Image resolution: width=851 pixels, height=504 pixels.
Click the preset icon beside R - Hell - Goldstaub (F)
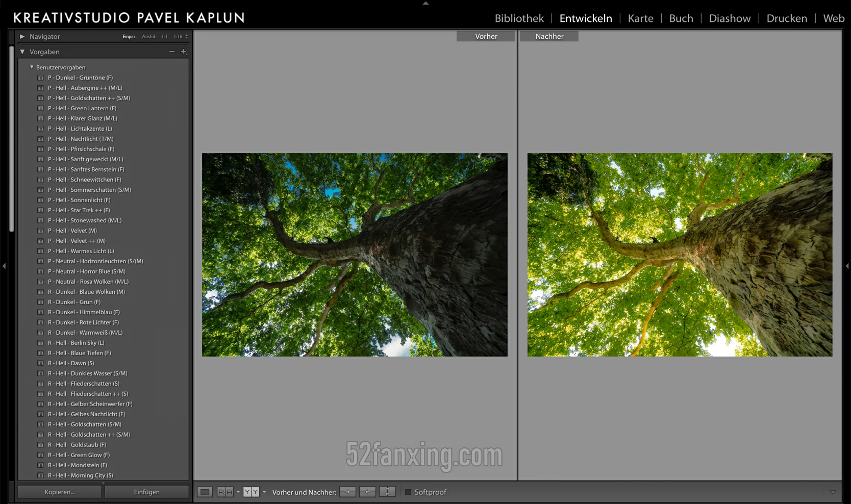click(x=40, y=445)
